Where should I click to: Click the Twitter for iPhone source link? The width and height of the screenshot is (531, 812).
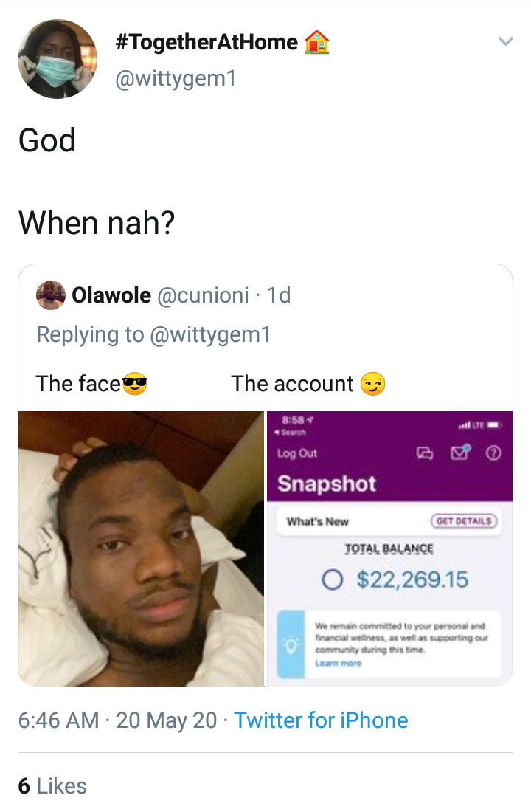[321, 720]
